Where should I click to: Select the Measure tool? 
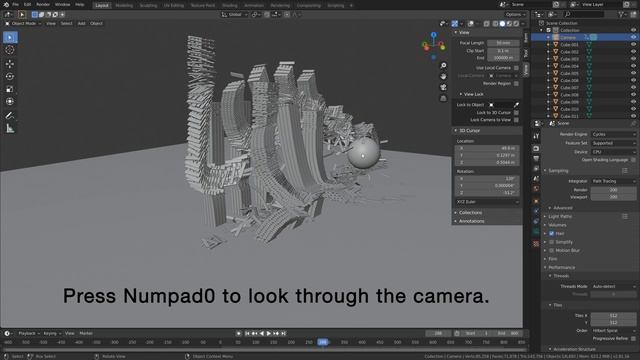tap(10, 129)
